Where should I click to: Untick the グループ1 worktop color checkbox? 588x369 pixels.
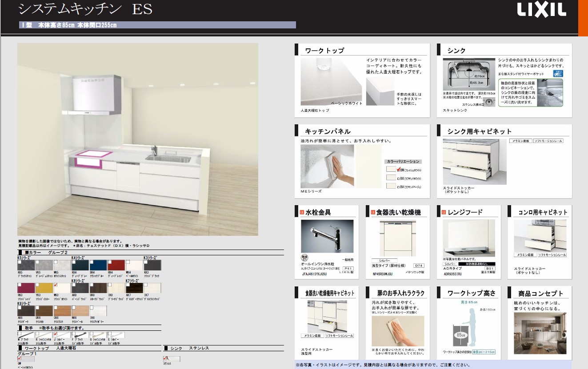pyautogui.click(x=19, y=357)
